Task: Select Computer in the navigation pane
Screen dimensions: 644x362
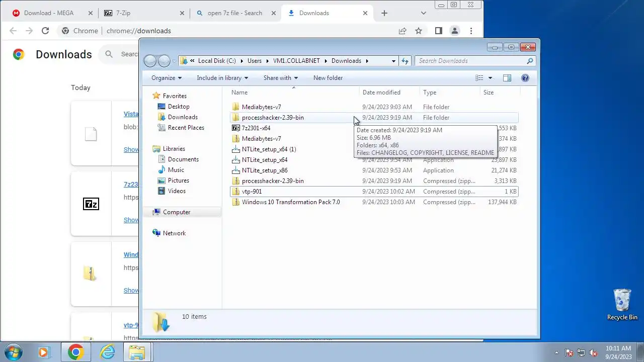Action: click(x=177, y=212)
